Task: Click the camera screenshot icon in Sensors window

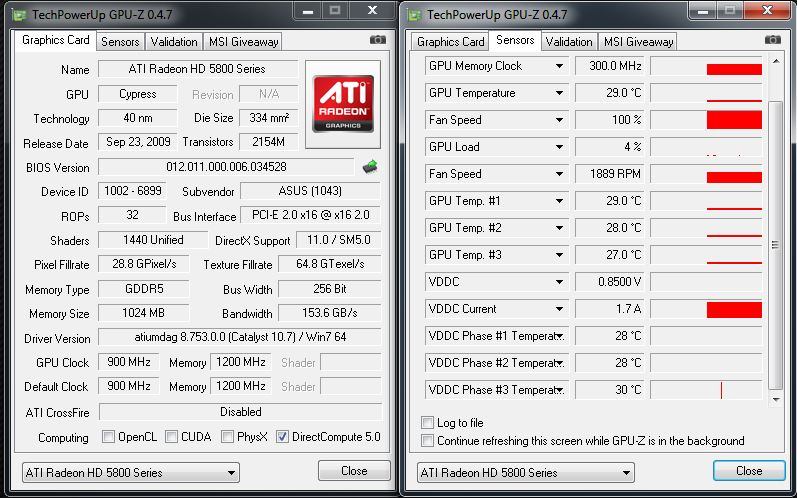Action: 773,40
